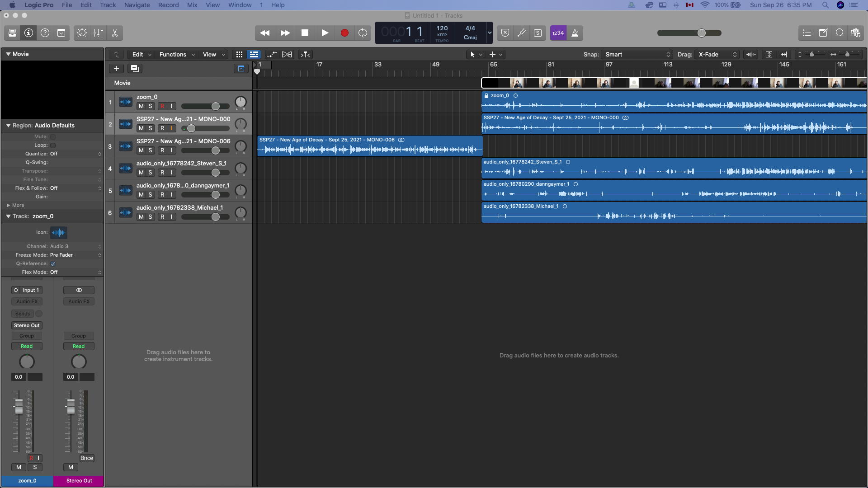Open the LCD display mode dropdown arrow

489,33
